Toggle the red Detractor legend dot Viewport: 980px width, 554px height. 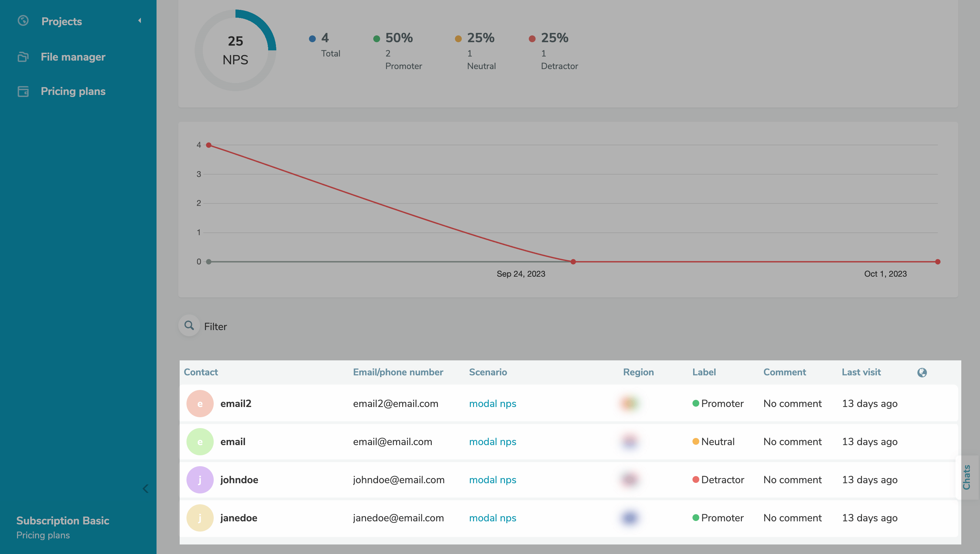pos(532,39)
